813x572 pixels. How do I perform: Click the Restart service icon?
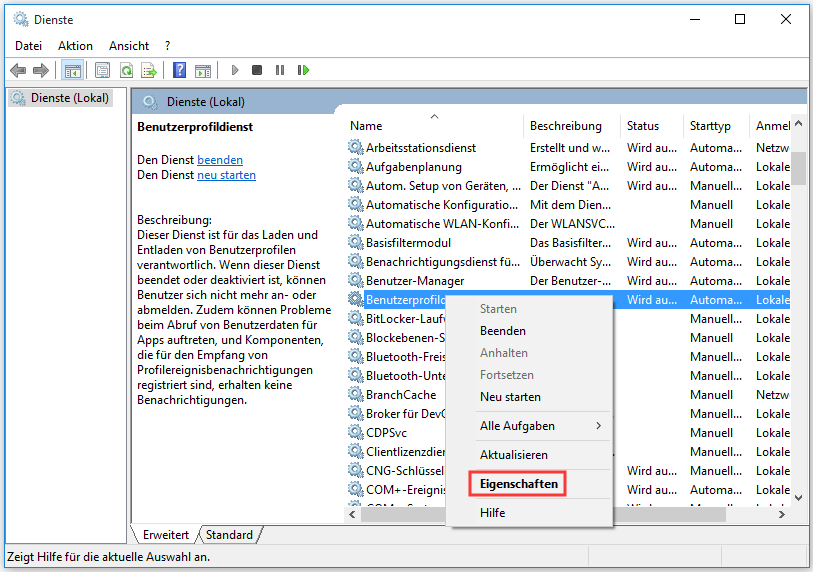coord(303,69)
